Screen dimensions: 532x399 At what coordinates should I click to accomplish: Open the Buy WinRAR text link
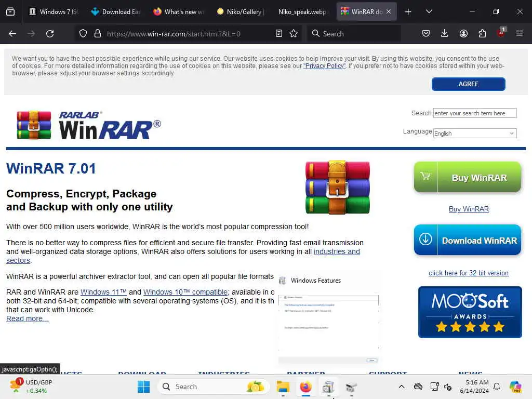click(x=469, y=209)
